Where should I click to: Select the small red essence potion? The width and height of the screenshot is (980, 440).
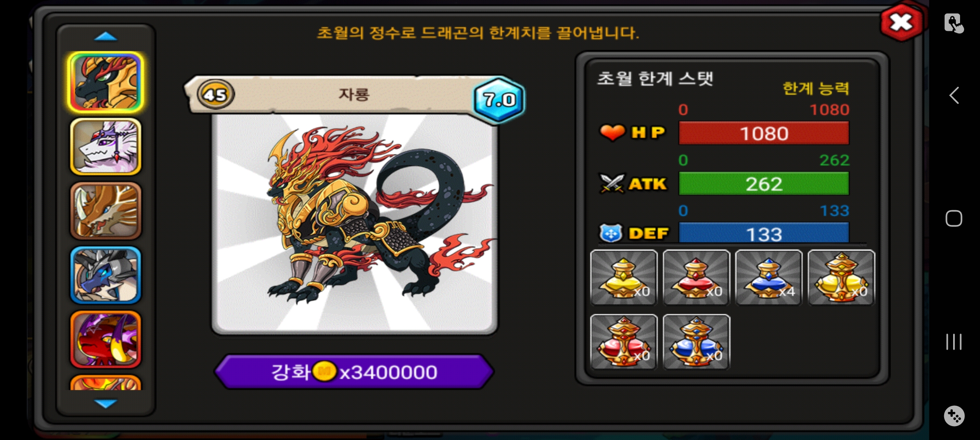(x=696, y=277)
